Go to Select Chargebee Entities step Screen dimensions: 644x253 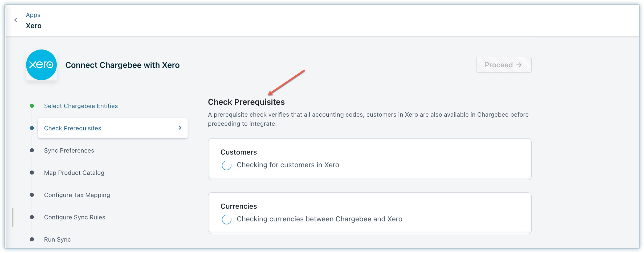point(81,106)
